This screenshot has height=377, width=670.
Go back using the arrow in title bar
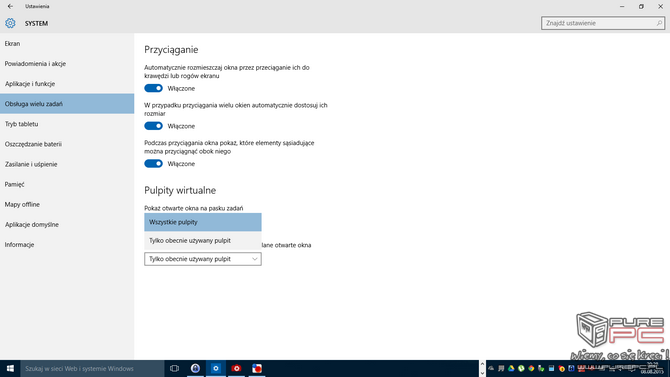tap(10, 6)
